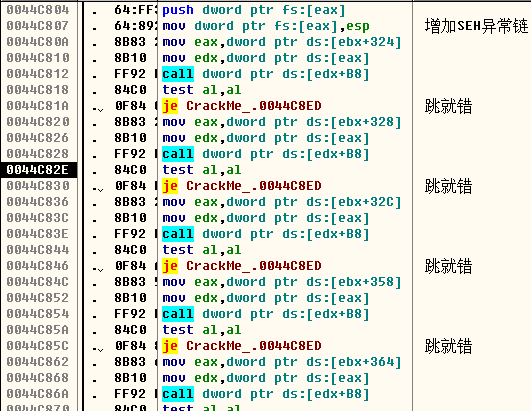Click the comment '增加SEH异常链'

tap(476, 26)
